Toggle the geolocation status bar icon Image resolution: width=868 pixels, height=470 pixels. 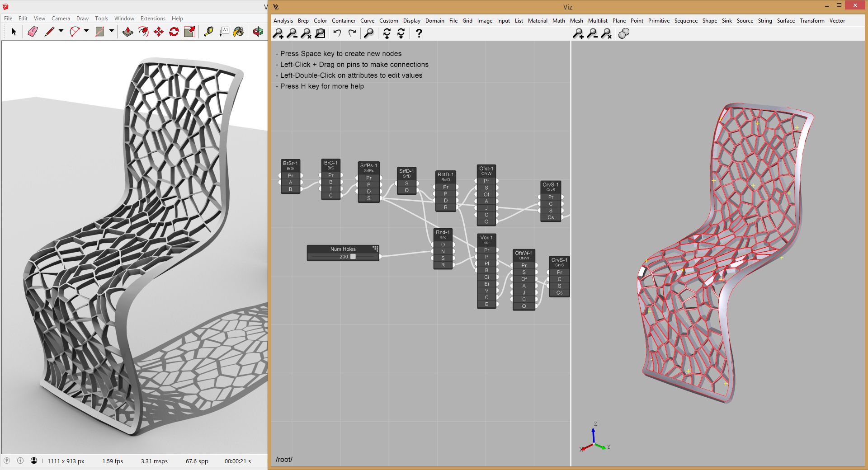pyautogui.click(x=7, y=461)
